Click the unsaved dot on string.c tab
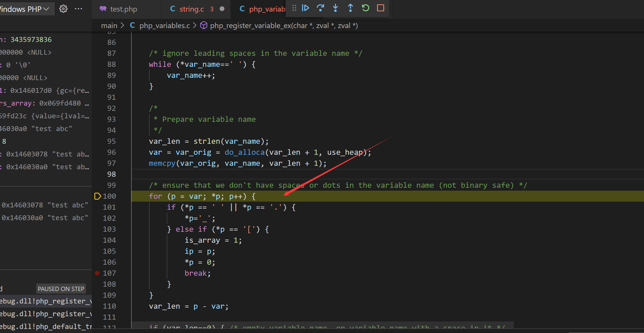Screen dimensions: 644x333 (x=222, y=9)
